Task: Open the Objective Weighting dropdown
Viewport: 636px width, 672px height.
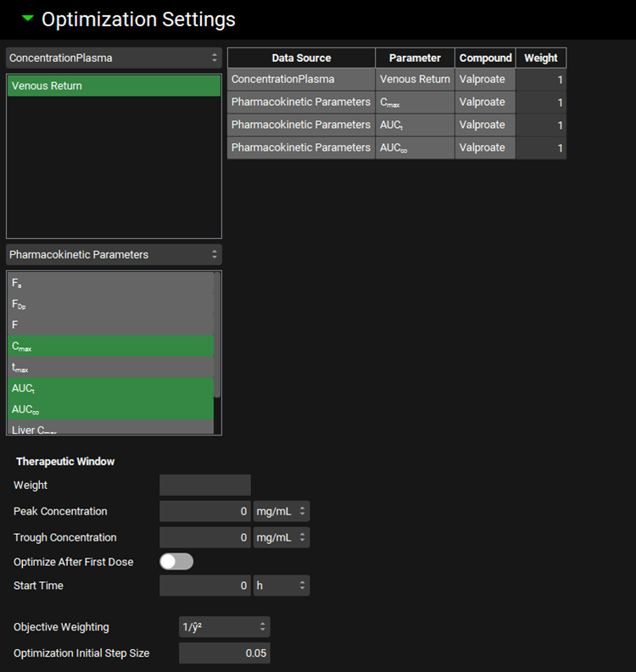Action: point(224,627)
